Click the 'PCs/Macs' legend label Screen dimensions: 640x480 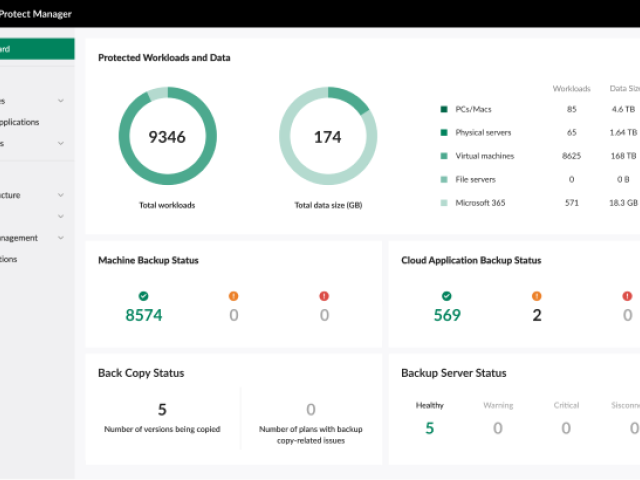(473, 109)
